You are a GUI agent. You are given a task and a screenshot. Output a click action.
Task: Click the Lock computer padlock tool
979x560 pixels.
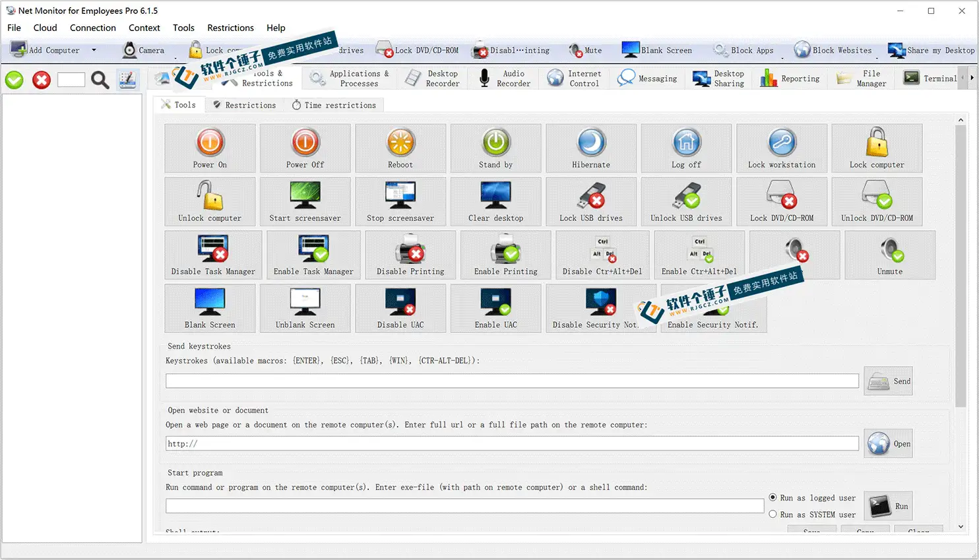pyautogui.click(x=877, y=148)
